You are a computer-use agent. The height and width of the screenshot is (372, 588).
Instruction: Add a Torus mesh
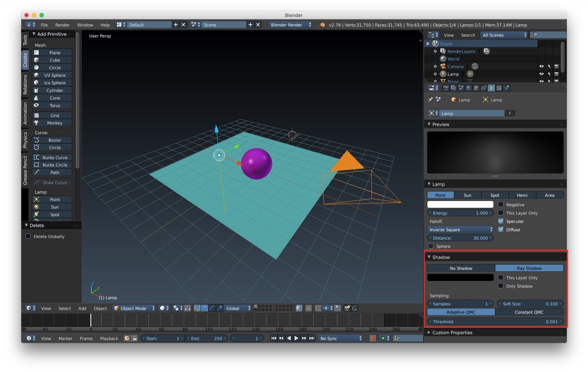pyautogui.click(x=52, y=105)
